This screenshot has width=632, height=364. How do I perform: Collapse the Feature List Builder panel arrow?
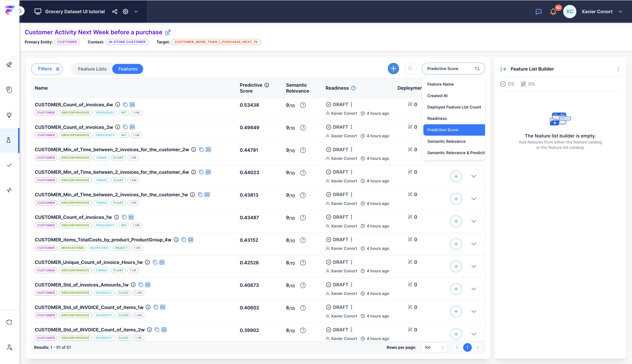(x=503, y=69)
